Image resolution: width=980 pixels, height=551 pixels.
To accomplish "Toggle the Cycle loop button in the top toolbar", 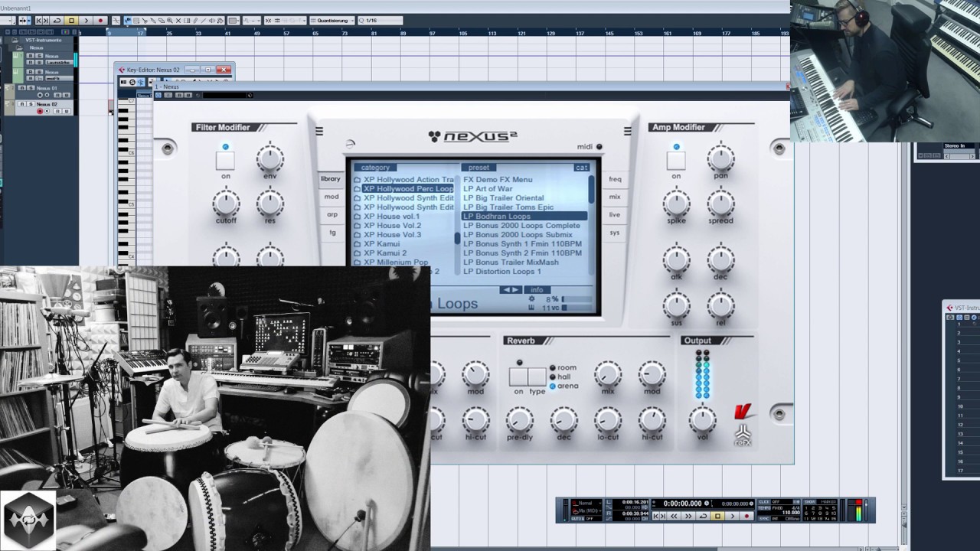I will pos(57,21).
